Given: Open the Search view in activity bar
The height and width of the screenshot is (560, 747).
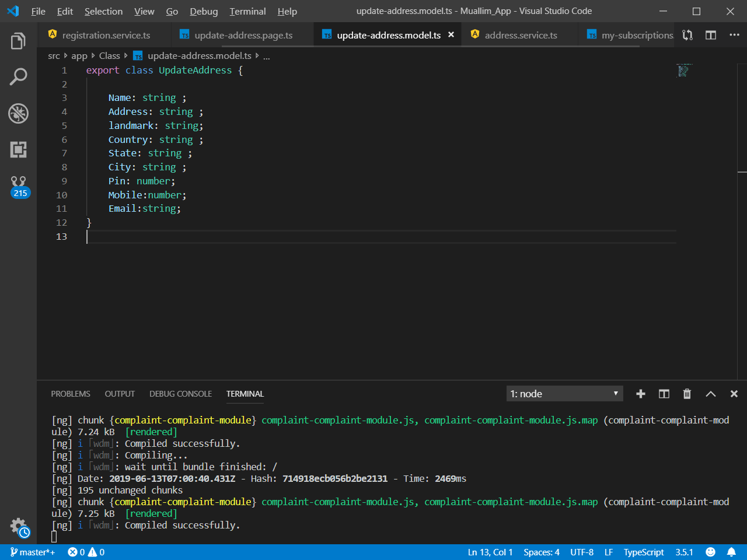Looking at the screenshot, I should point(18,76).
